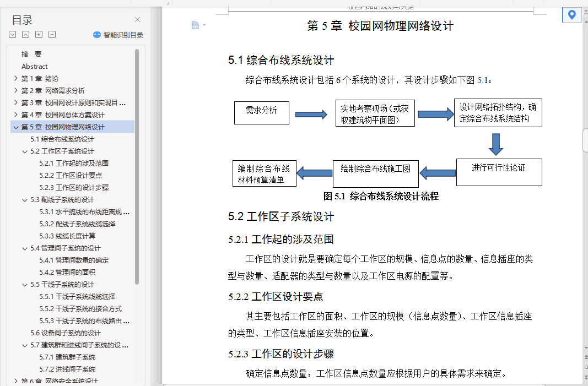Click heading 5.2 工作区子系统设计 in document
The height and width of the screenshot is (386, 588).
pos(281,216)
